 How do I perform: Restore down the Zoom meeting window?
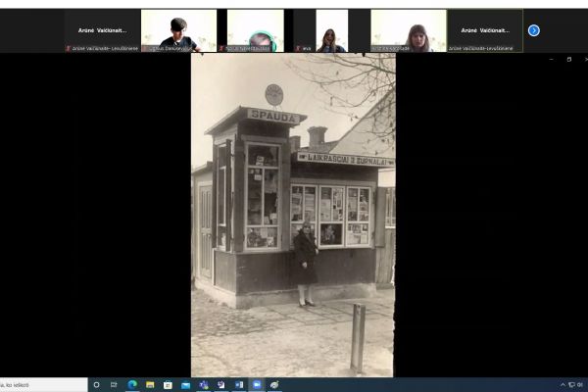[568, 59]
